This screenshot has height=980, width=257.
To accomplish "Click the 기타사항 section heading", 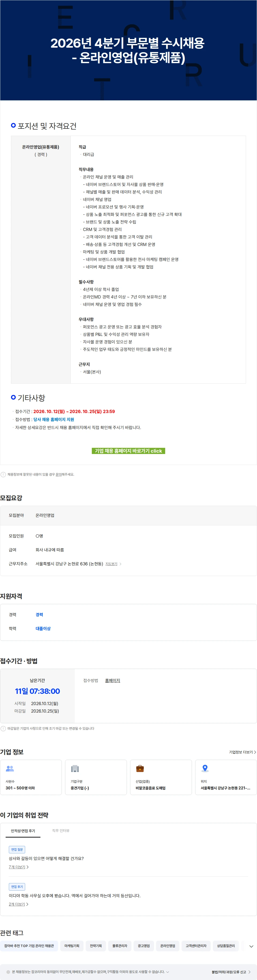I will pyautogui.click(x=31, y=398).
